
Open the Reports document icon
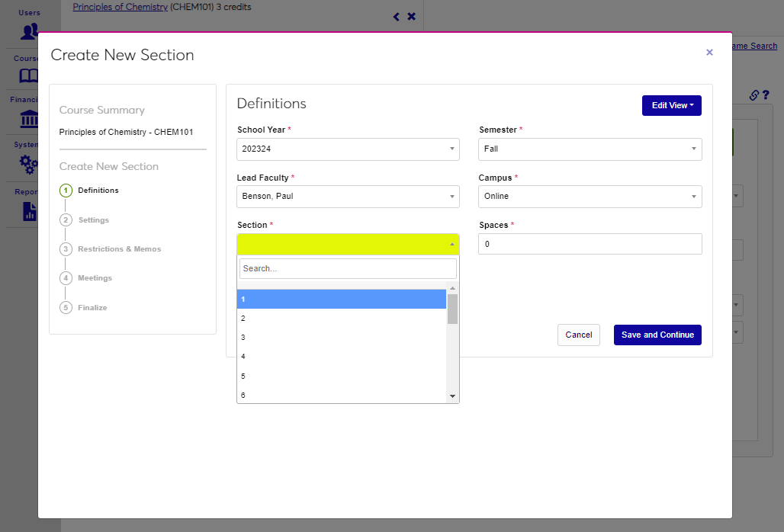tap(29, 210)
